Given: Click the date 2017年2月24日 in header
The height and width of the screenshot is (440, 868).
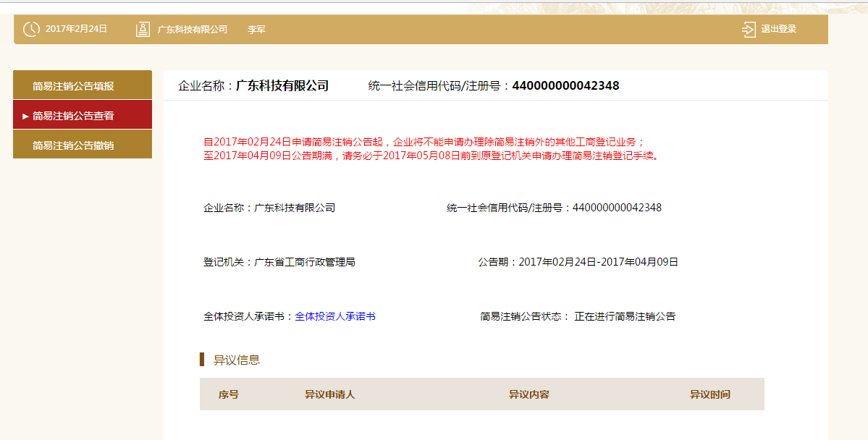Looking at the screenshot, I should 76,29.
